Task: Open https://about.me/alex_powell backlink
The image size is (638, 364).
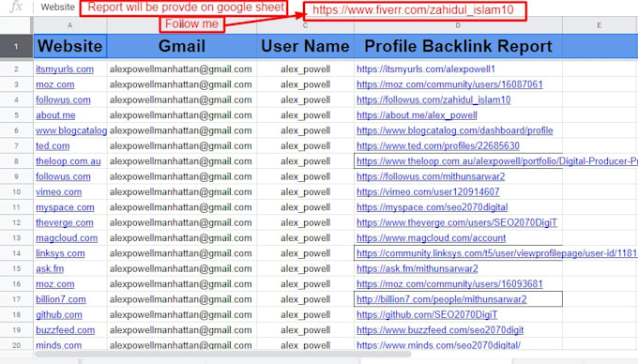Action: pos(417,115)
